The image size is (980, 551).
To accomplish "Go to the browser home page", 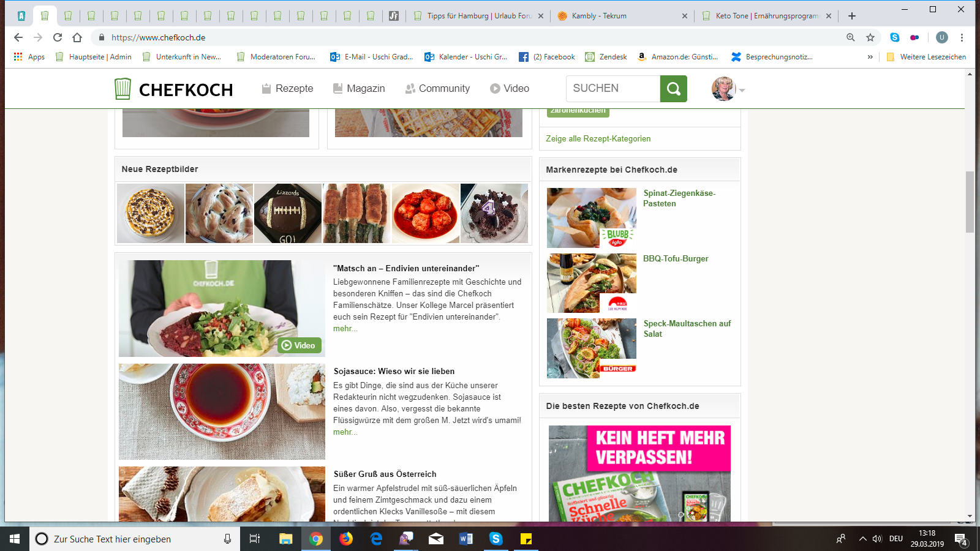I will pos(77,37).
